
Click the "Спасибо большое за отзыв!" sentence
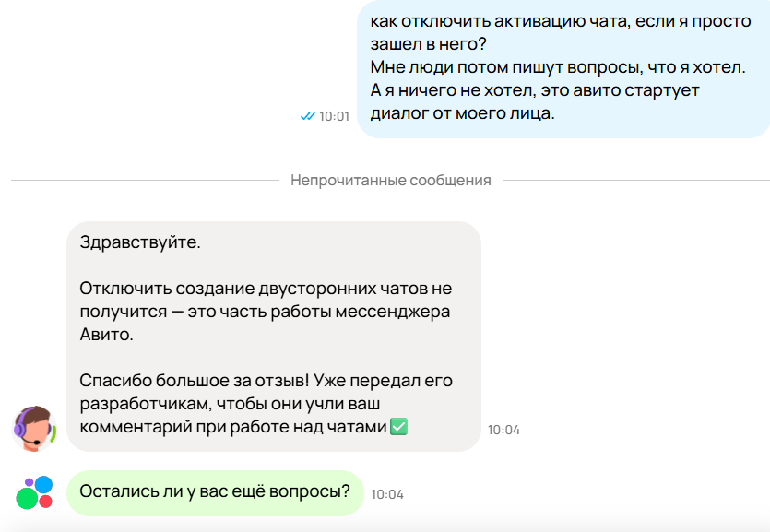(x=194, y=381)
